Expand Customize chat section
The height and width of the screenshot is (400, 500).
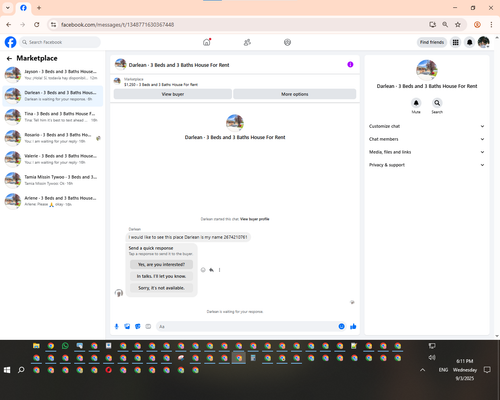pyautogui.click(x=427, y=126)
